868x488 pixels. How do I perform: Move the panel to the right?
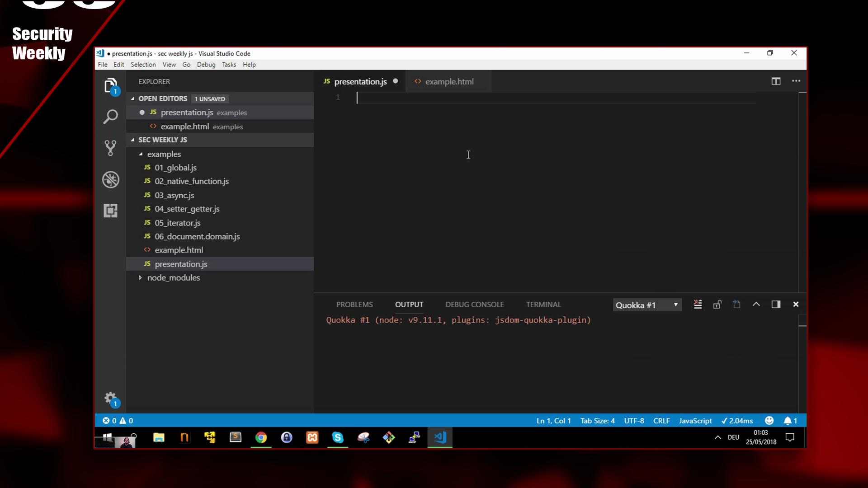pyautogui.click(x=776, y=305)
